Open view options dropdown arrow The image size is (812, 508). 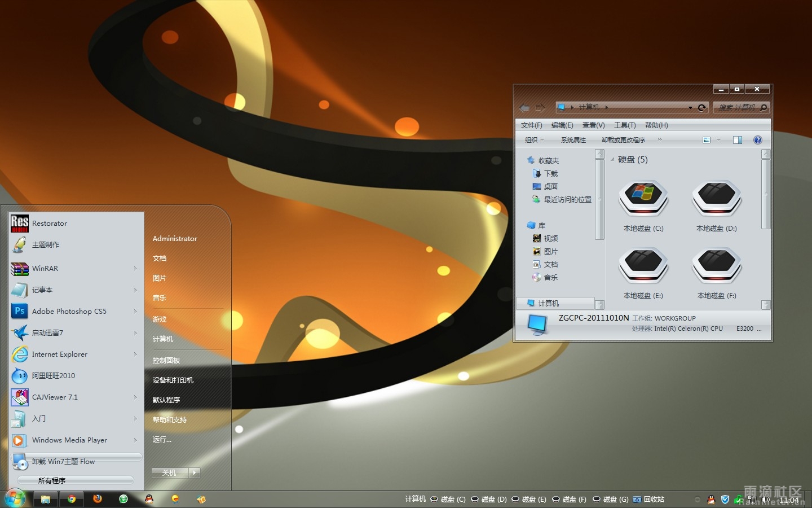point(719,140)
